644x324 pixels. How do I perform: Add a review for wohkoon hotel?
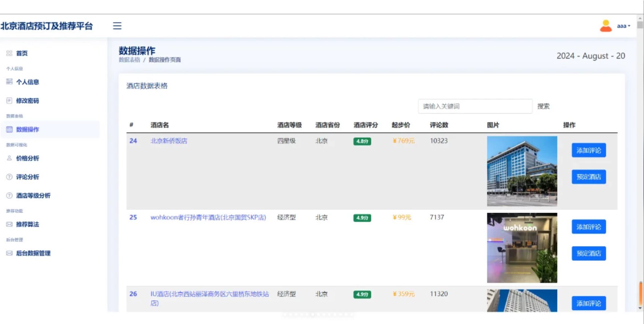click(x=589, y=227)
